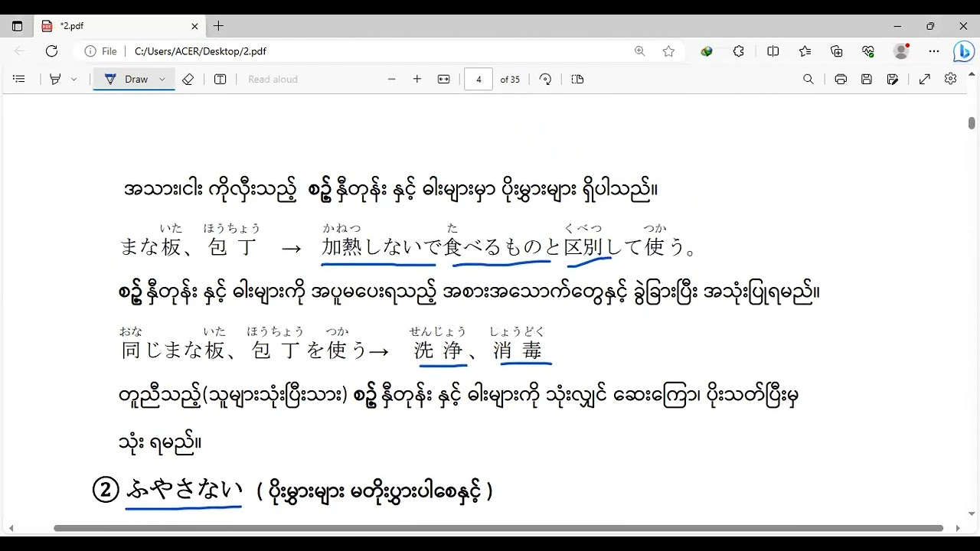This screenshot has width=980, height=551.
Task: Select the Add text tool
Action: 220,79
